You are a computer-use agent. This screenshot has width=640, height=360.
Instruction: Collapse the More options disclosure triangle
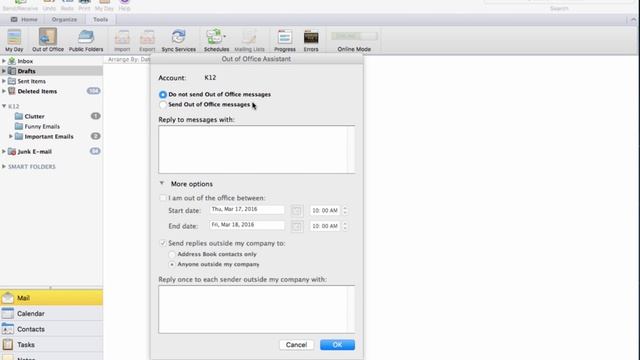[162, 184]
